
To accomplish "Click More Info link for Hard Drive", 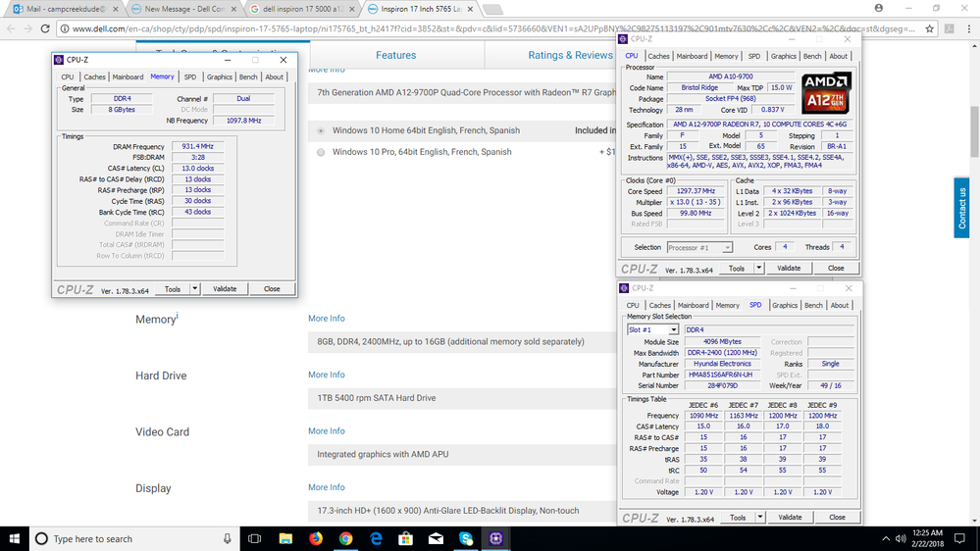I will point(327,375).
